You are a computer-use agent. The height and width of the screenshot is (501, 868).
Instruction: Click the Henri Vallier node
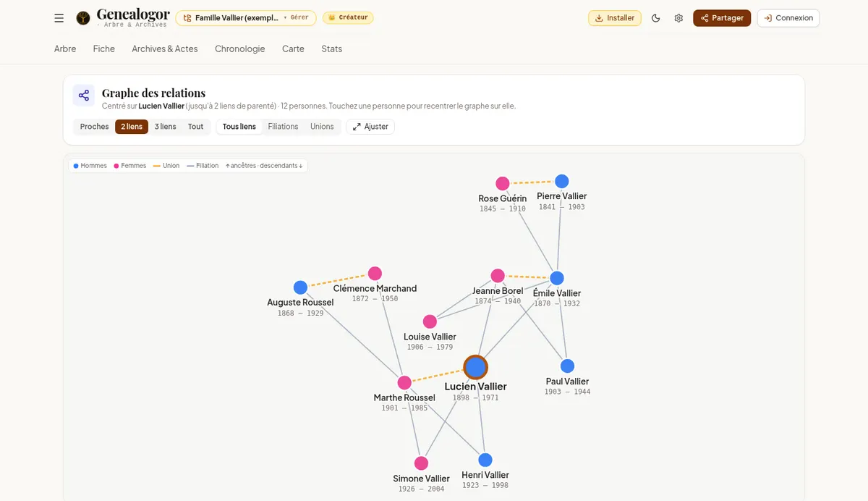pos(485,460)
